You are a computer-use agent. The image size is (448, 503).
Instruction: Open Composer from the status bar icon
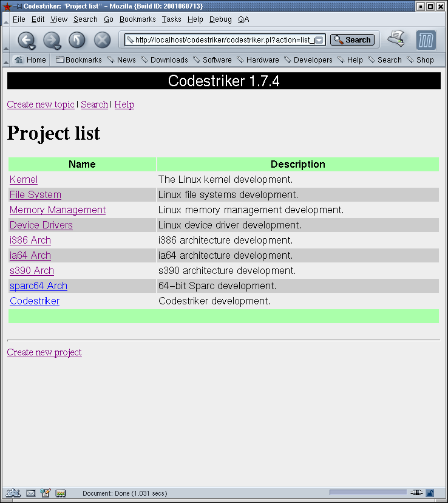point(46,493)
